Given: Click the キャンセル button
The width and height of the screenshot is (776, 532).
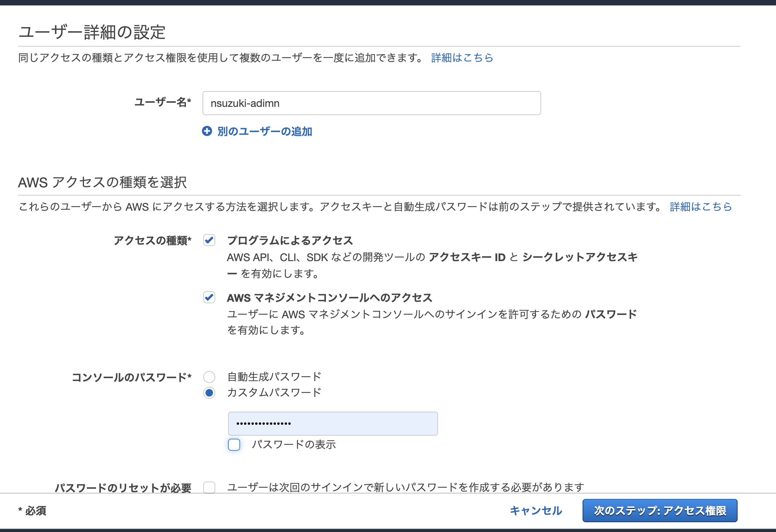Looking at the screenshot, I should coord(536,511).
